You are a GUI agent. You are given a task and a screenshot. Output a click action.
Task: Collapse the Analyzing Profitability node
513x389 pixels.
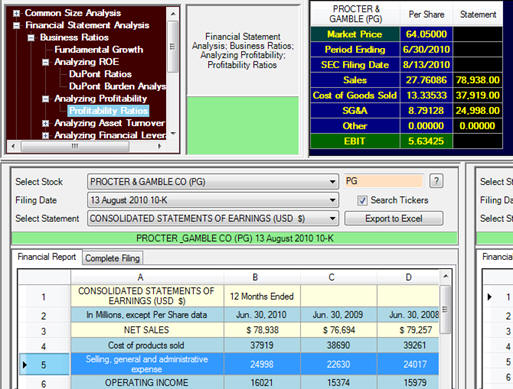tap(46, 99)
